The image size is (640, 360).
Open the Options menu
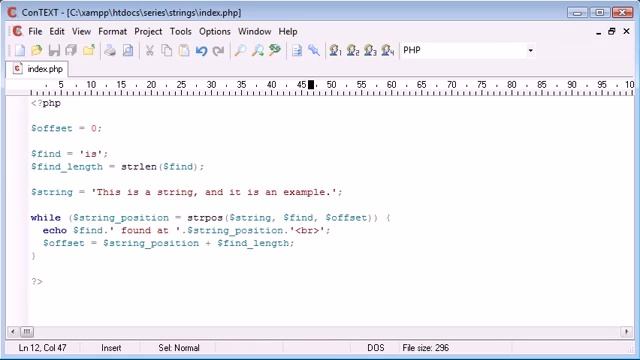tap(215, 31)
